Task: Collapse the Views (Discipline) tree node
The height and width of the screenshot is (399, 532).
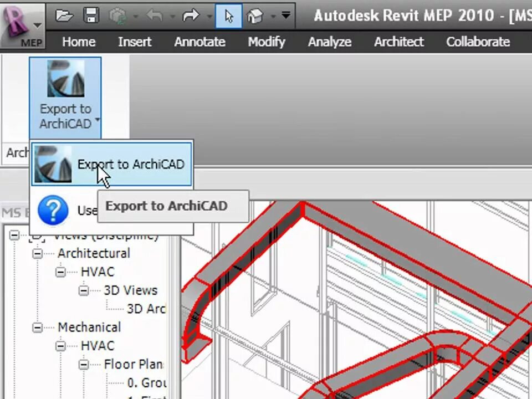Action: click(14, 235)
